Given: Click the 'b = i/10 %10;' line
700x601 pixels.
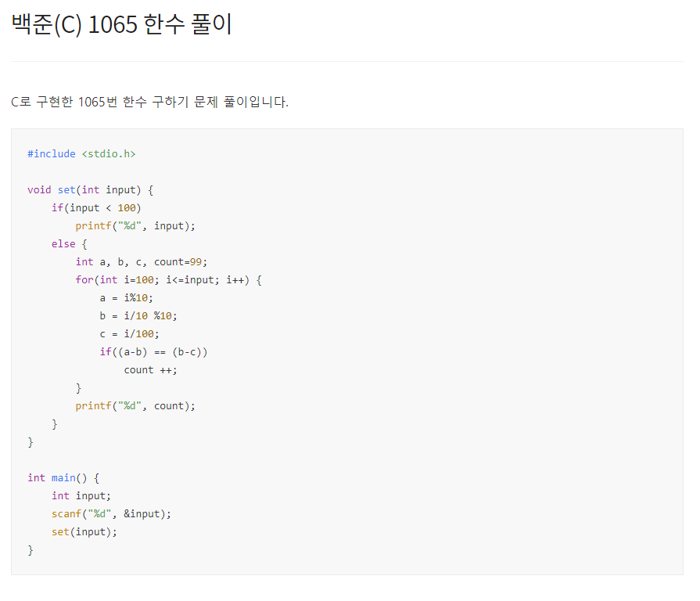Looking at the screenshot, I should pyautogui.click(x=138, y=316).
